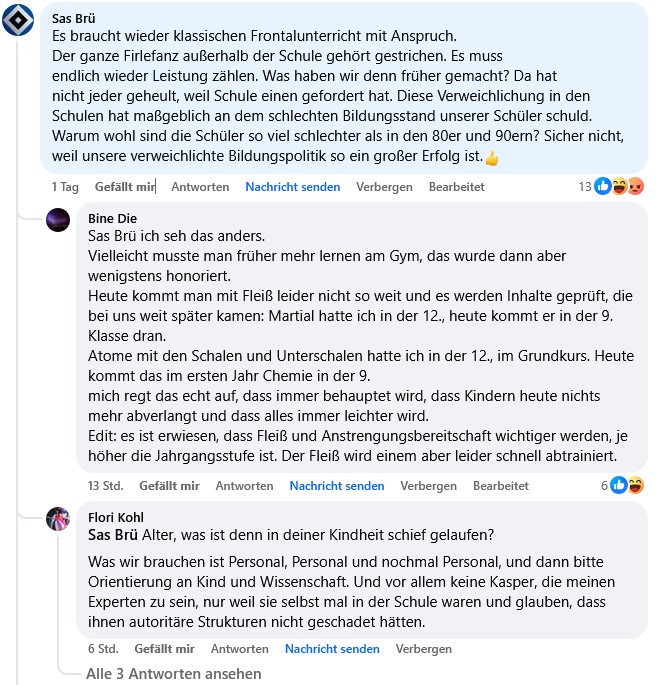This screenshot has width=672, height=685.
Task: Hide Sas Brü's comment with Verbergen
Action: 384,187
